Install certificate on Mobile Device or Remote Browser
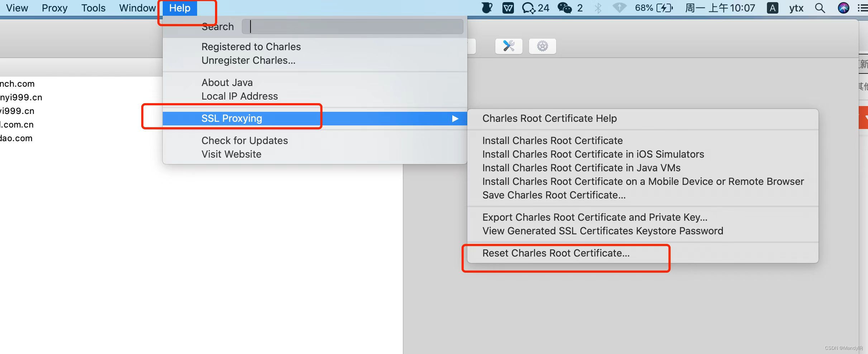This screenshot has width=868, height=354. pos(643,181)
